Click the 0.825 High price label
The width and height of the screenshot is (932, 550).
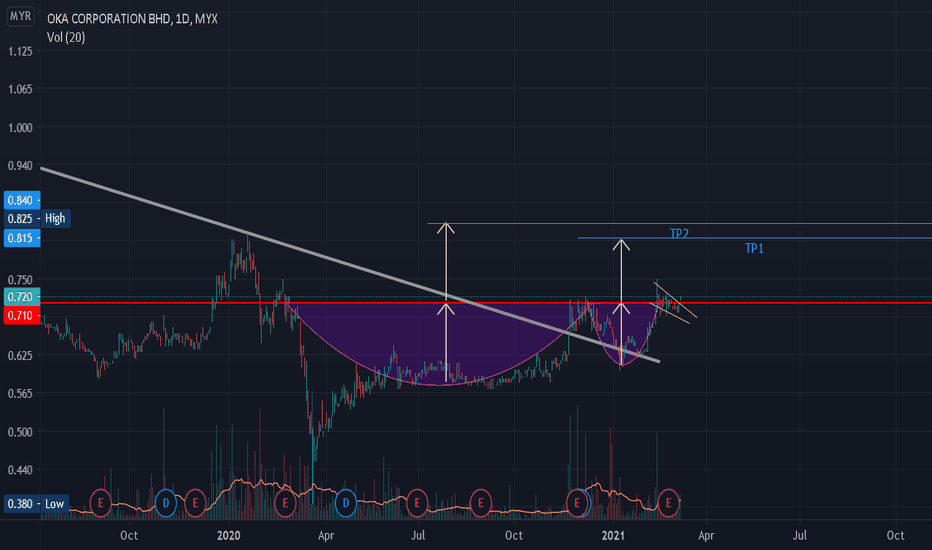(37, 218)
